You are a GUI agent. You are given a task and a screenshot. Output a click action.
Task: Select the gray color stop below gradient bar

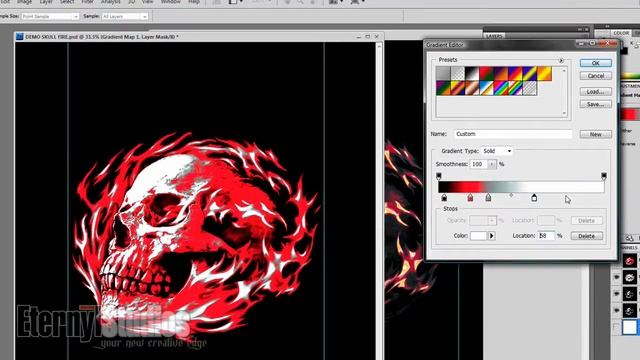pyautogui.click(x=488, y=198)
